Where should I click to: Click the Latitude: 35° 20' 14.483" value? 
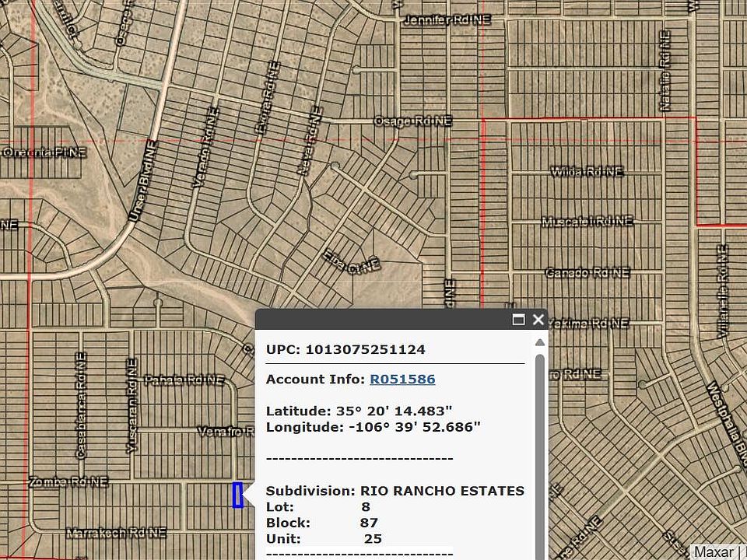click(x=359, y=411)
